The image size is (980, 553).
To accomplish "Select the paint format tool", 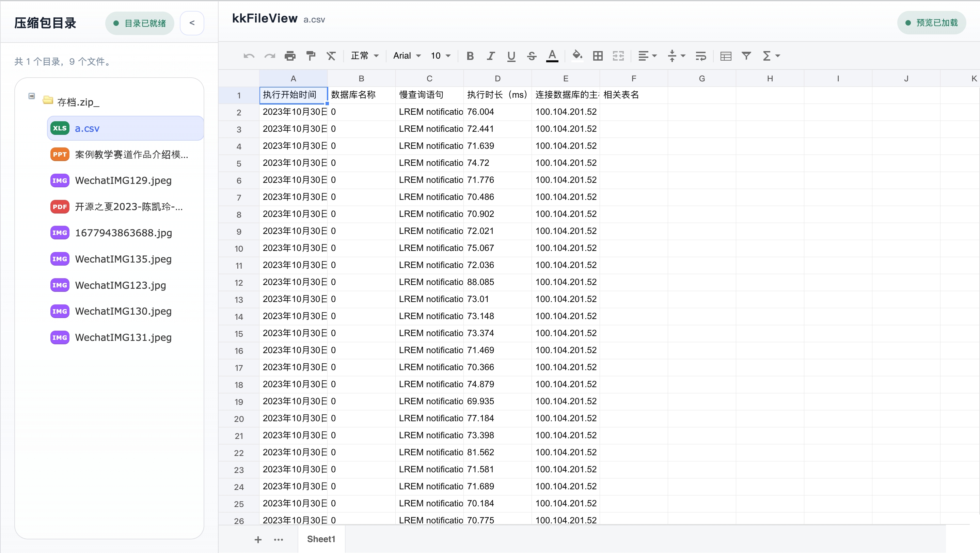I will 311,56.
